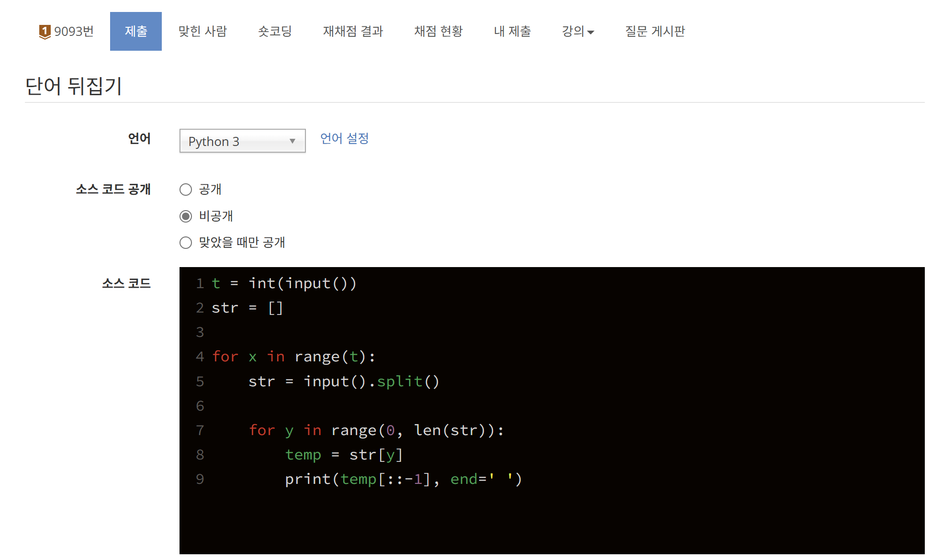Viewport: 943px width, 560px height.
Task: Select the 비공개 radio button
Action: [x=186, y=216]
